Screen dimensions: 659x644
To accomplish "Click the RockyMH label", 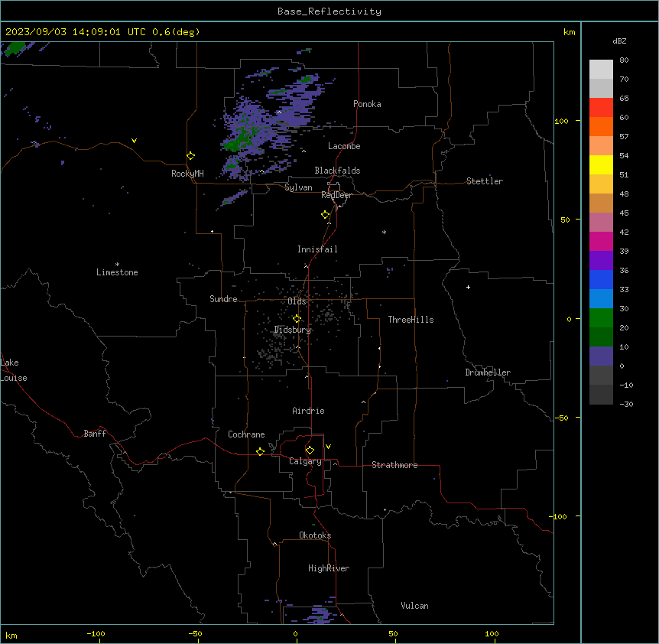I will (x=187, y=174).
